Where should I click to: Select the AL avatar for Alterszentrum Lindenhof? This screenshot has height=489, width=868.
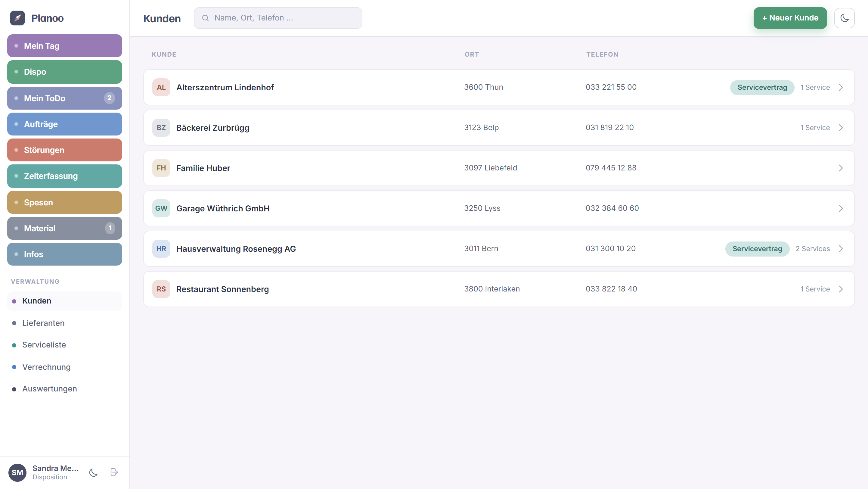coord(161,87)
